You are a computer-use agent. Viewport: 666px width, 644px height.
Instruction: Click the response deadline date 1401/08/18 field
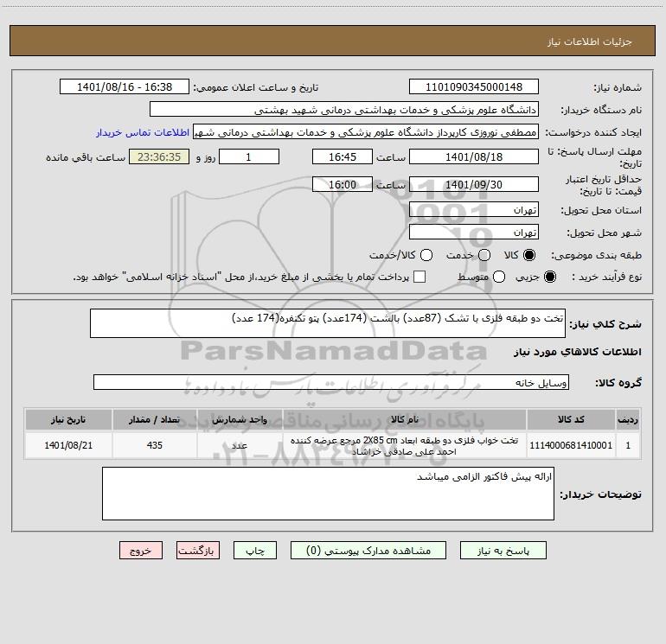(x=474, y=156)
